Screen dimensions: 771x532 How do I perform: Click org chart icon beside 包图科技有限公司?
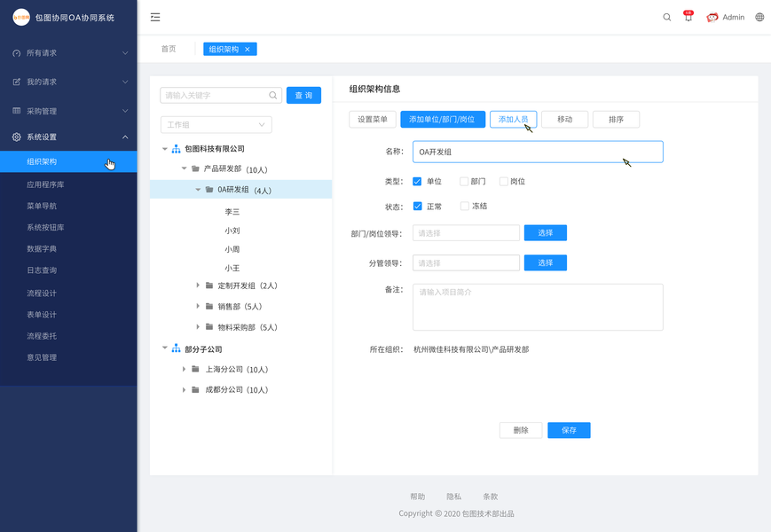tap(176, 149)
